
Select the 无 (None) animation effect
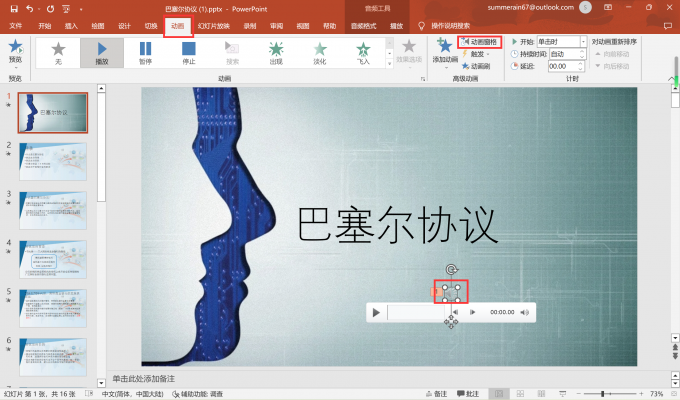point(58,53)
